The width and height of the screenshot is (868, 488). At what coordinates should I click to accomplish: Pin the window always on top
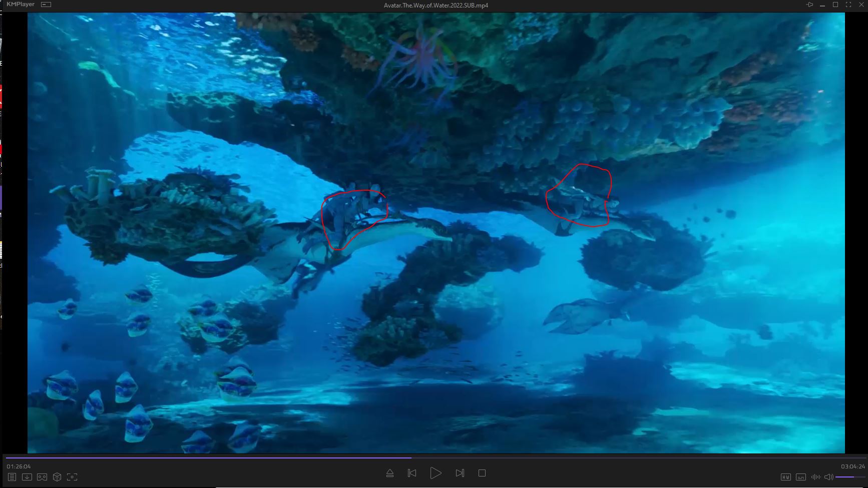pos(809,5)
